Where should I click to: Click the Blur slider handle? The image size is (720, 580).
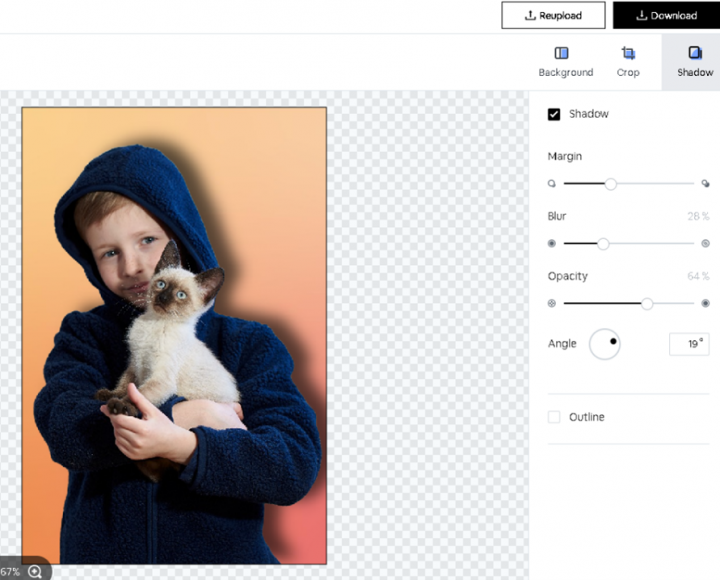pos(603,244)
